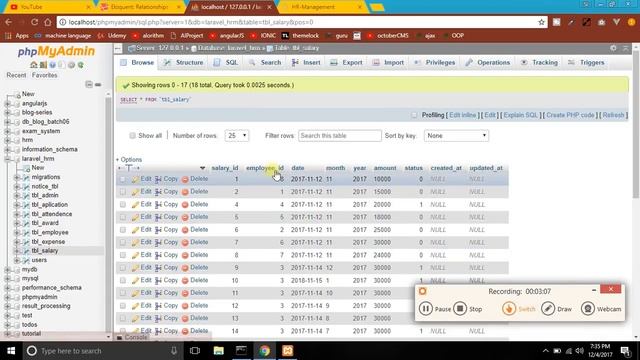Select the row checkbox for salary_id 4
640x360 pixels.
pos(123,204)
